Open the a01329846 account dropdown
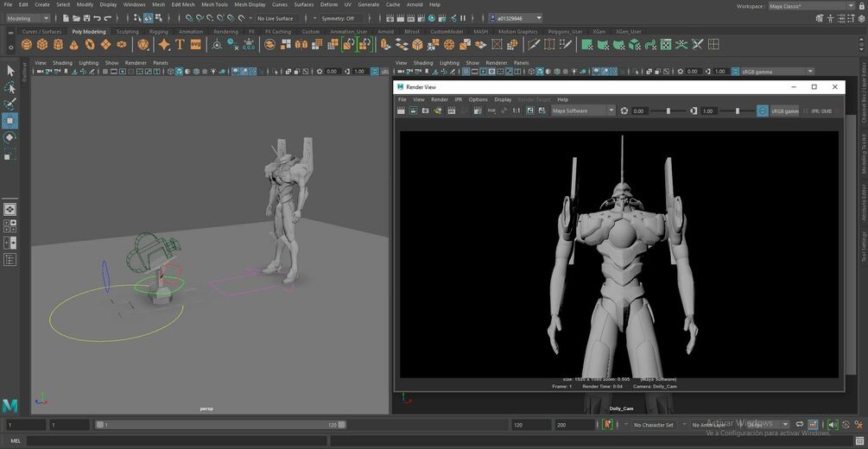Image resolution: width=868 pixels, height=449 pixels. coord(516,18)
